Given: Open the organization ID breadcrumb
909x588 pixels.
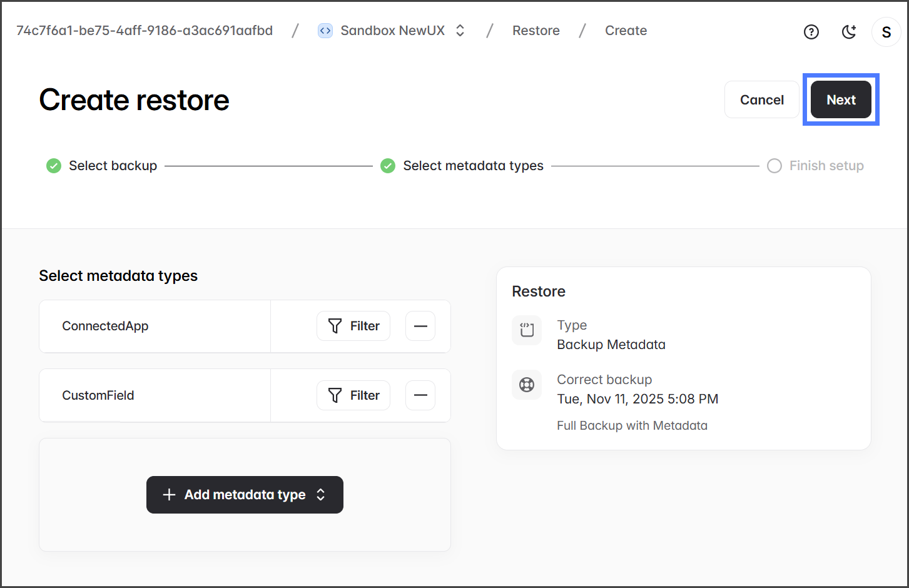Looking at the screenshot, I should click(x=145, y=31).
